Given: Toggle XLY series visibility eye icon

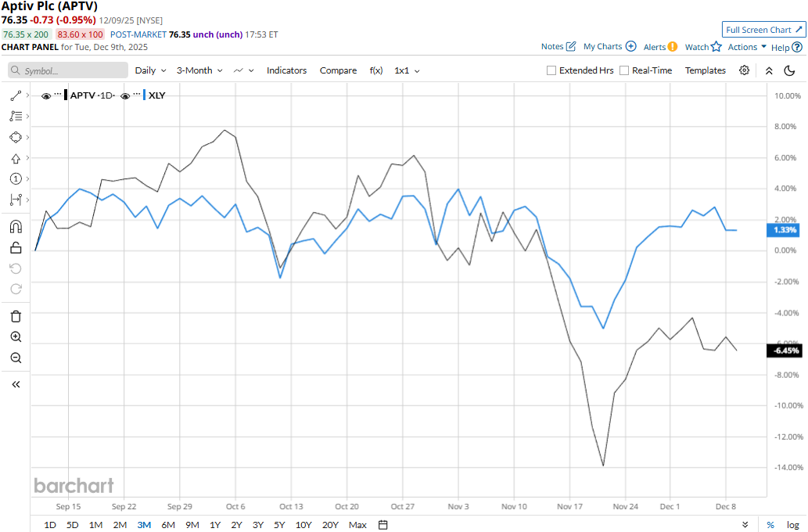Looking at the screenshot, I should pos(124,96).
